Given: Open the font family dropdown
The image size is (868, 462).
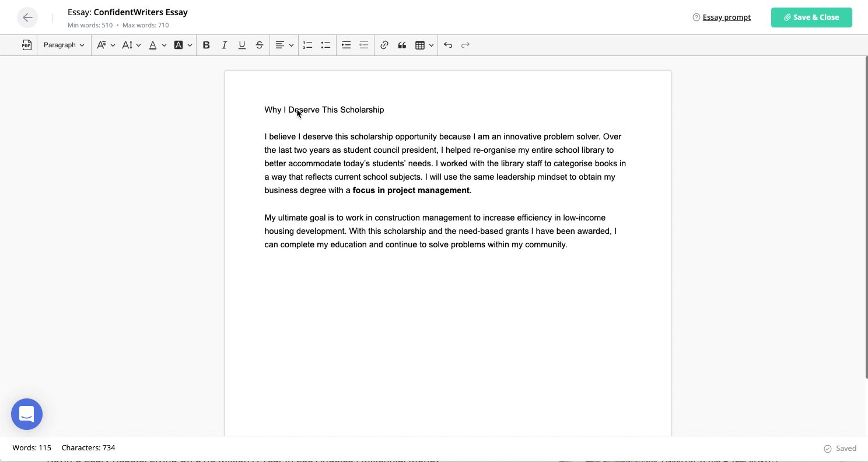Looking at the screenshot, I should click(x=106, y=45).
